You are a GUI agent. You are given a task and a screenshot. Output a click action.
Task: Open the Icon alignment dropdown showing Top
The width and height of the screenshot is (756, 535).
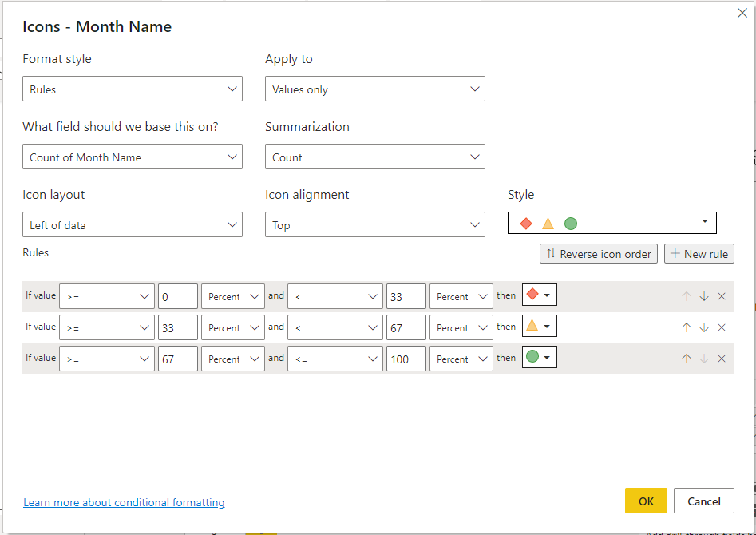click(374, 224)
